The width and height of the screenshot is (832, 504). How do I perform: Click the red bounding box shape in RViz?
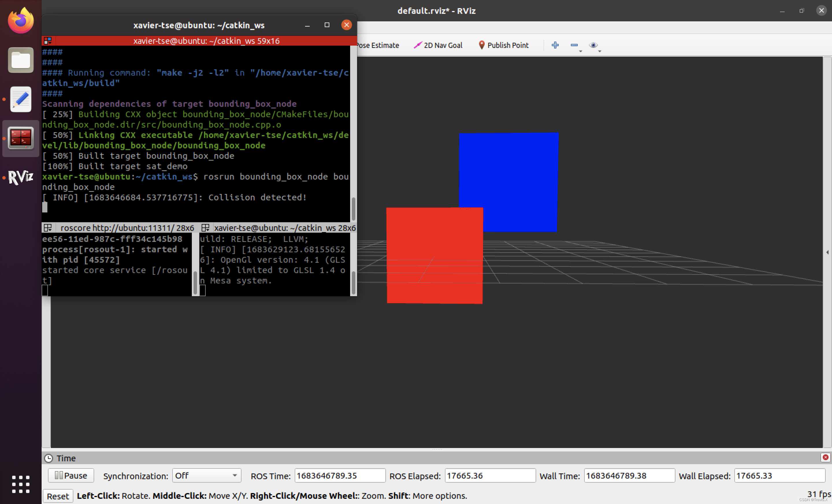[x=434, y=255]
